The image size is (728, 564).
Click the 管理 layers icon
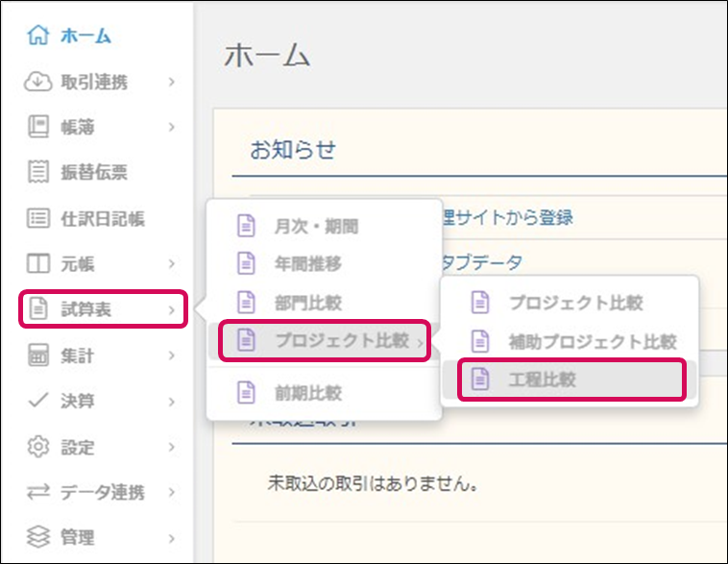pos(37,538)
